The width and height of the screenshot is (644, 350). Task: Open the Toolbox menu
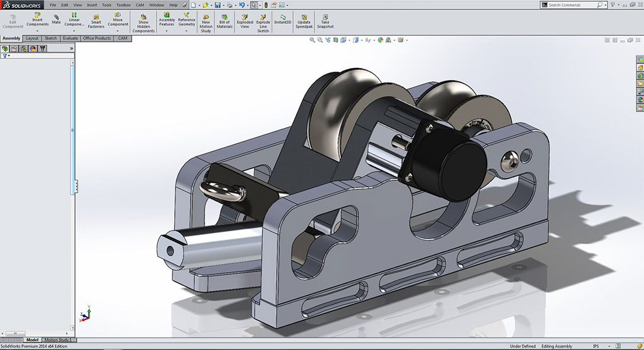click(123, 5)
